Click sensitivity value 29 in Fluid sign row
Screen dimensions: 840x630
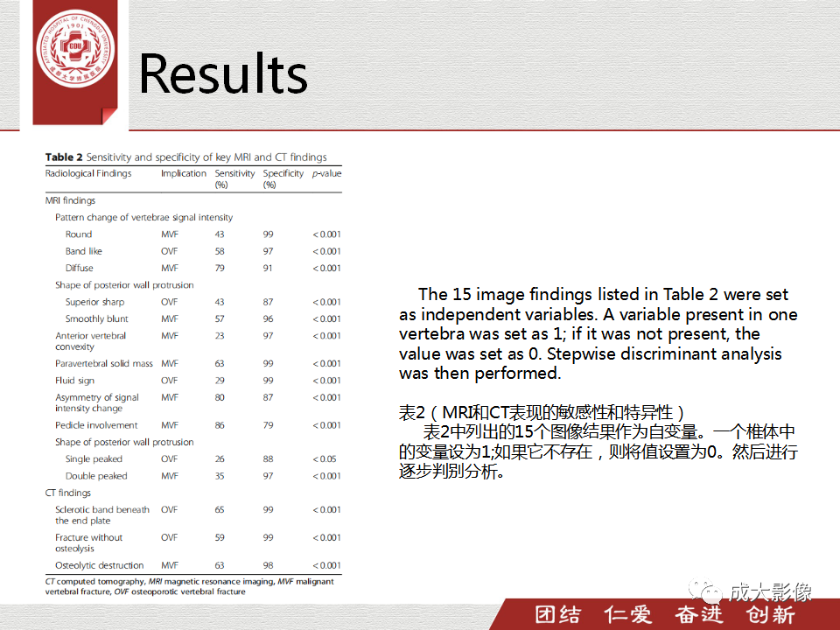220,381
